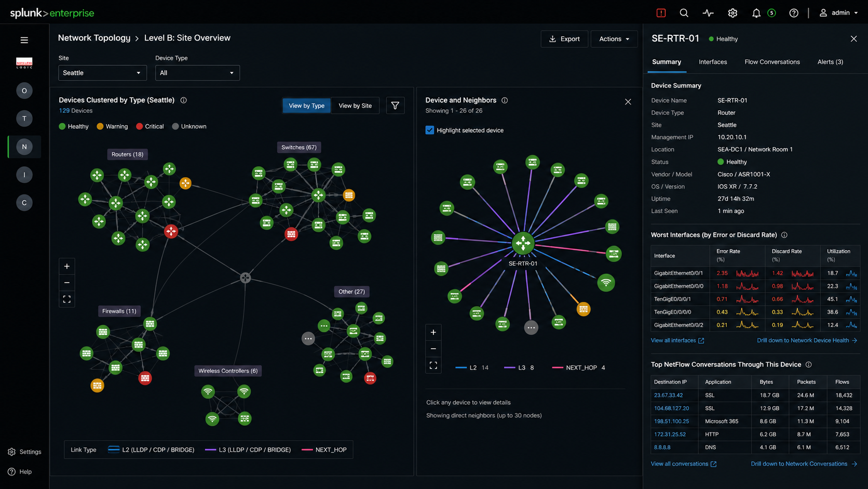Viewport: 868px width, 489px height.
Task: Select sidebar item T
Action: [x=24, y=118]
